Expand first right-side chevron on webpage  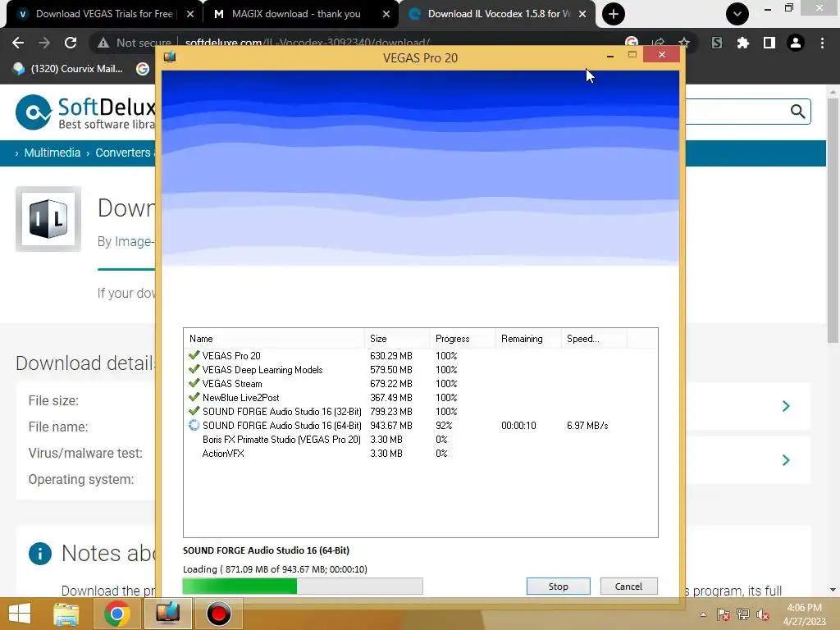tap(786, 406)
